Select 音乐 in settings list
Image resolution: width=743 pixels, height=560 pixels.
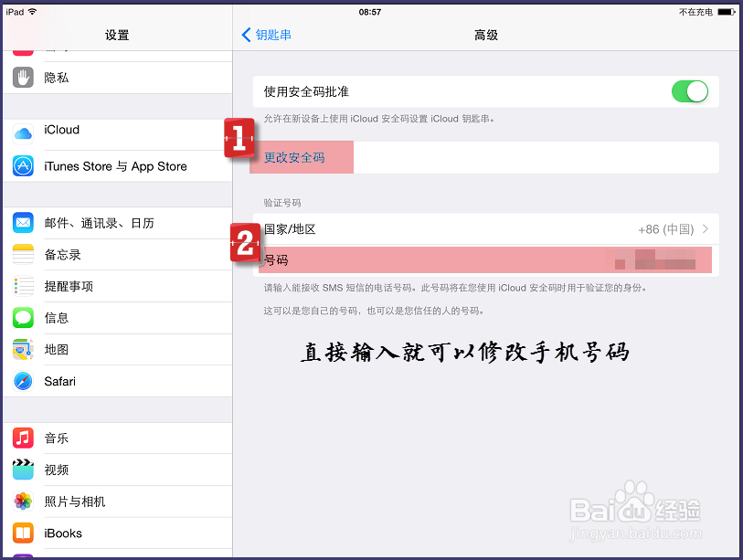point(118,438)
